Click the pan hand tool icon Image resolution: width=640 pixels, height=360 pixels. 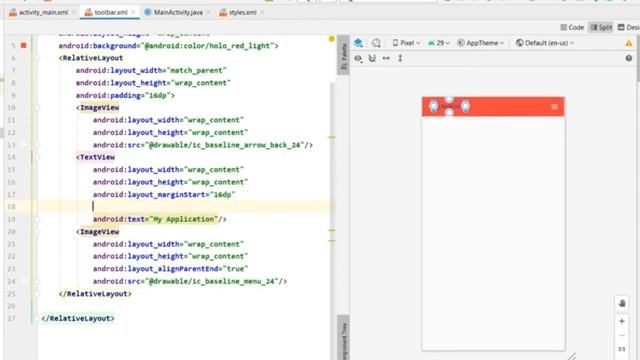tap(622, 303)
